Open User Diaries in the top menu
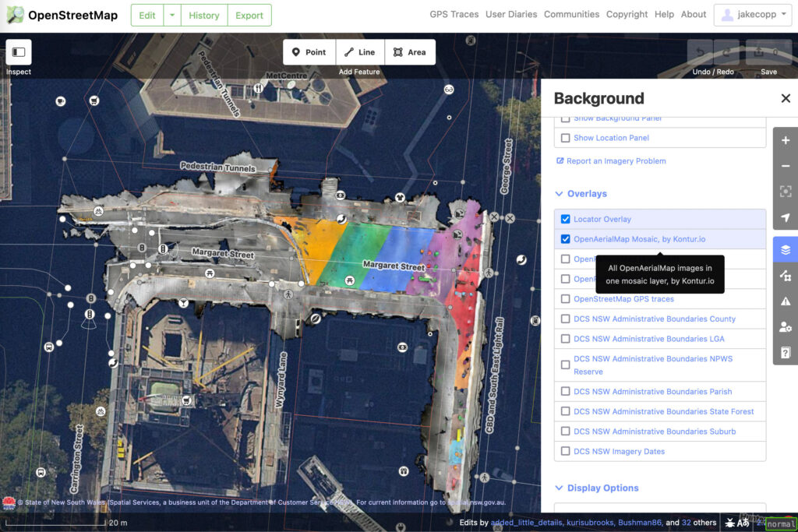798x532 pixels. tap(511, 14)
